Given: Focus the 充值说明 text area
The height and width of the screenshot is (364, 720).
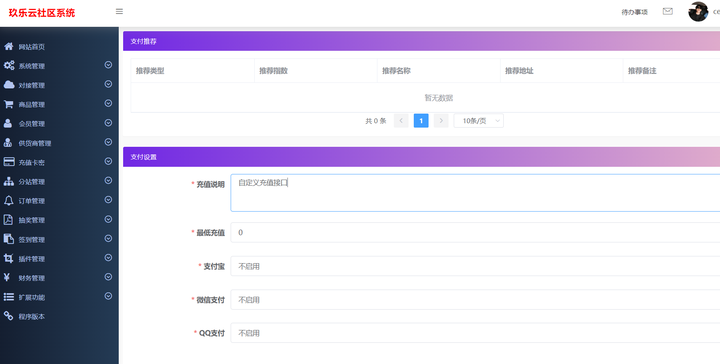Looking at the screenshot, I should [475, 193].
